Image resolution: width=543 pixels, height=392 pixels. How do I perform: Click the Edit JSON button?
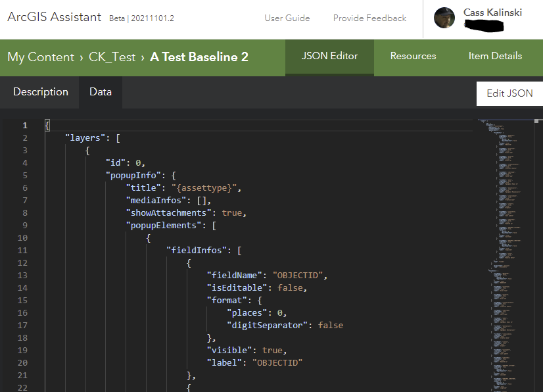509,93
